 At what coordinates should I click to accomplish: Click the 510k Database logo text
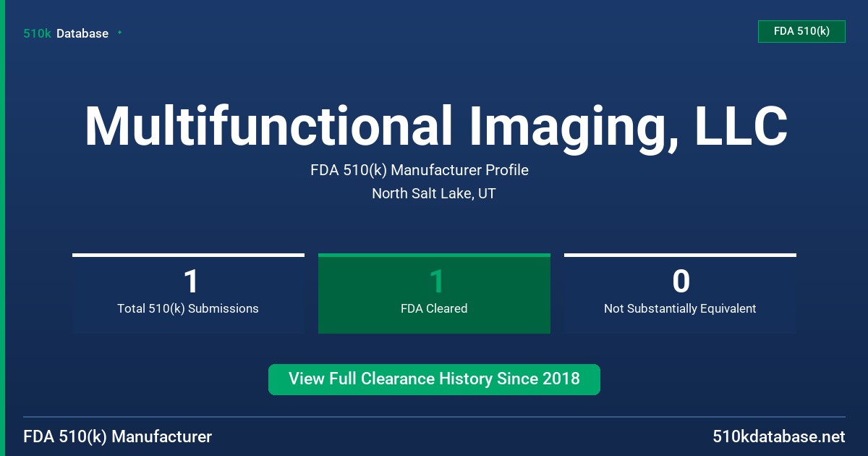click(66, 33)
